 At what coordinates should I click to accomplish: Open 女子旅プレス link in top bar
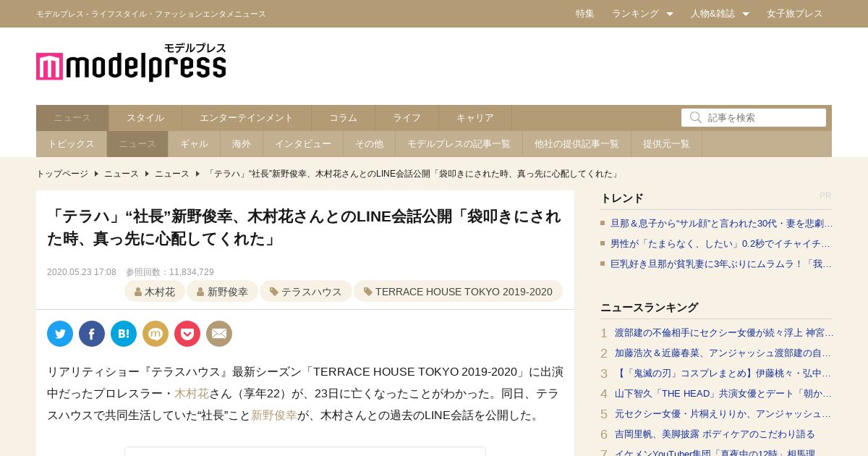pyautogui.click(x=795, y=14)
